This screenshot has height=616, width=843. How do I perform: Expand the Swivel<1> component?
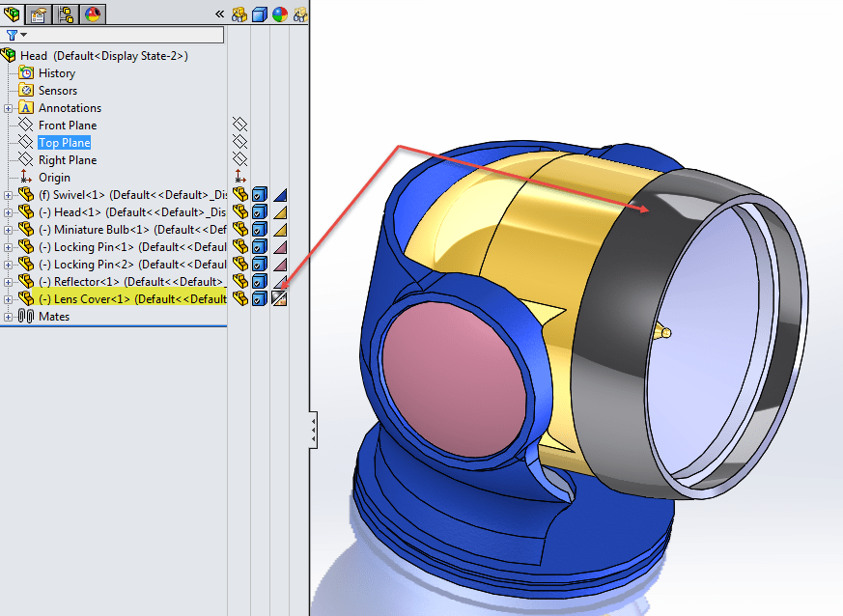pos(8,195)
